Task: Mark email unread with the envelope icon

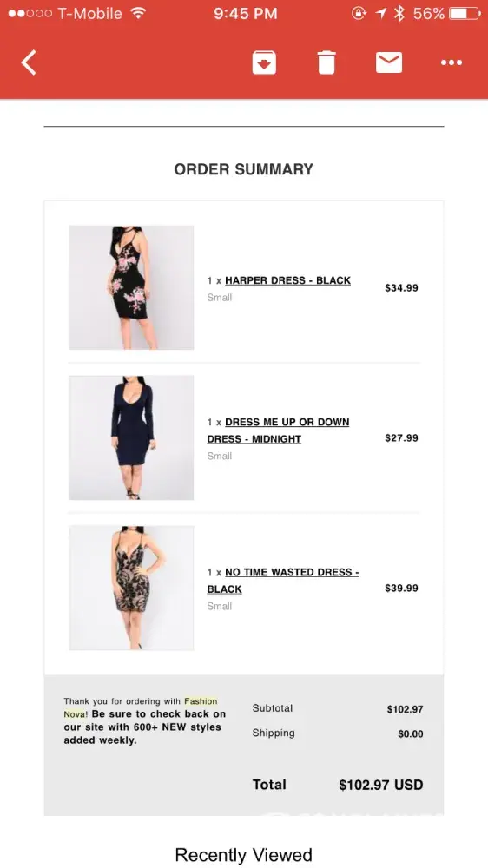Action: 389,62
